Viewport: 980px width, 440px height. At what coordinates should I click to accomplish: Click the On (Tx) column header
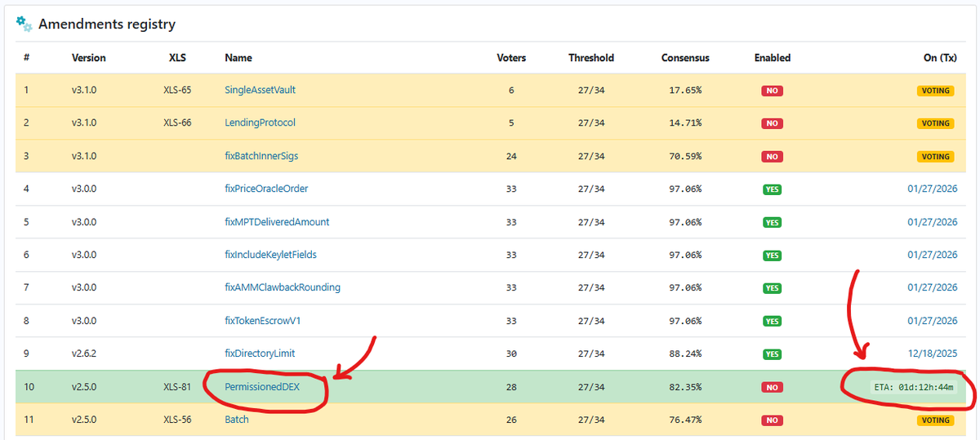[941, 58]
